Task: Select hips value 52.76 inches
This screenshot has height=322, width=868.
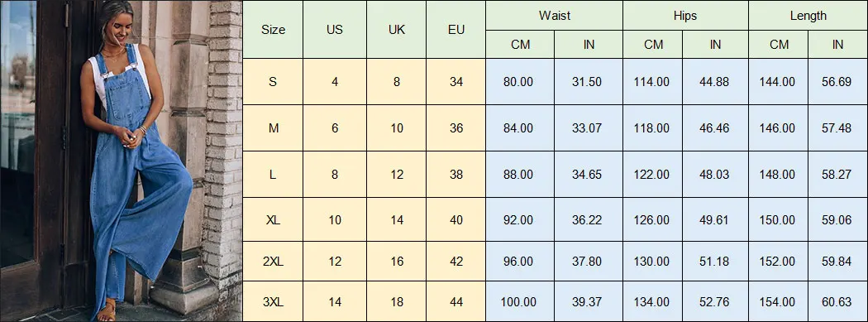Action: (715, 301)
